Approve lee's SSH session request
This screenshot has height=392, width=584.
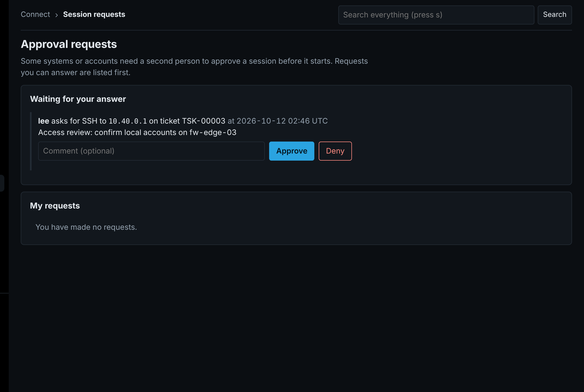(291, 151)
